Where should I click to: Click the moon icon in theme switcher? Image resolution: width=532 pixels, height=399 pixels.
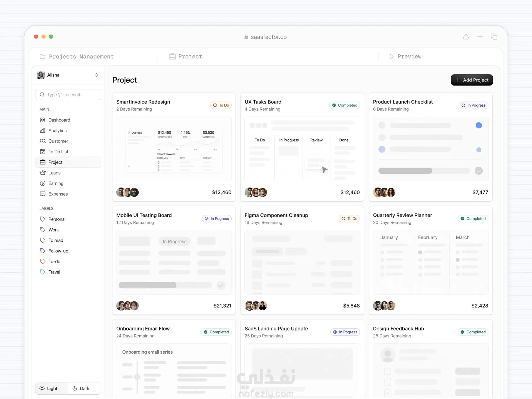[x=75, y=388]
